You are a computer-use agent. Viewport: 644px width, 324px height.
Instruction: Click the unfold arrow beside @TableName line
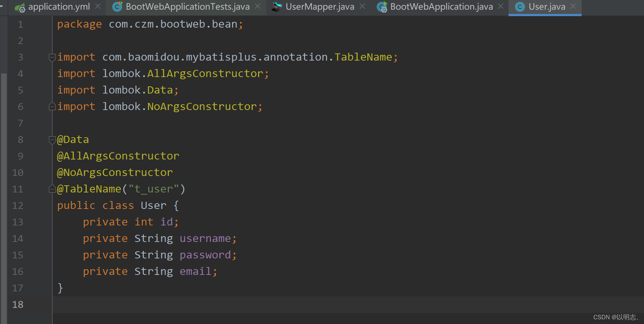click(x=52, y=189)
